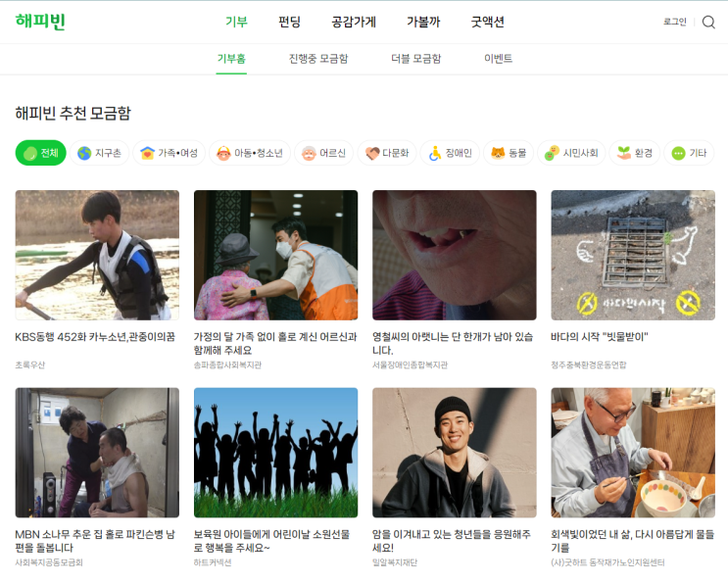
Task: Pick the 다문화 heart category chip
Action: pyautogui.click(x=387, y=153)
